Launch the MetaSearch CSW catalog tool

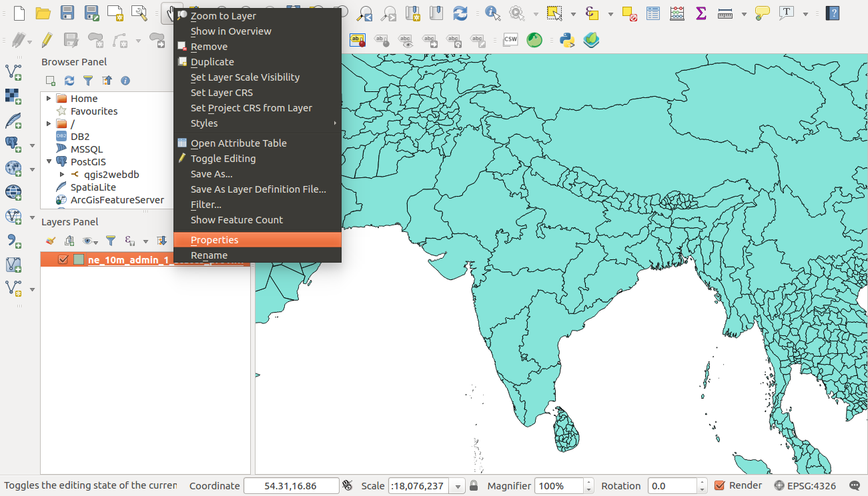(510, 39)
